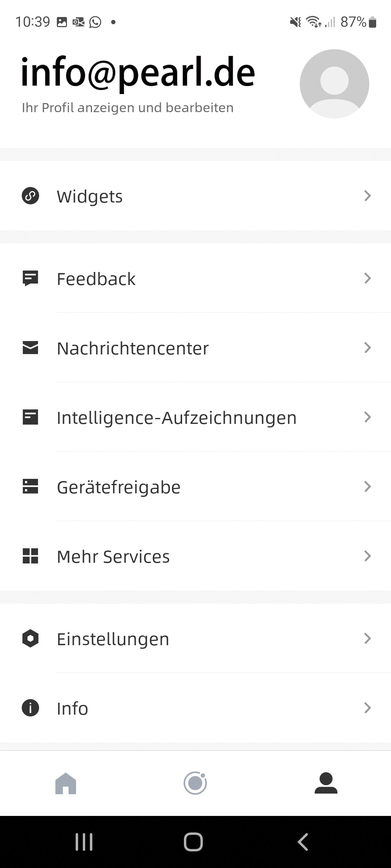Tap the Nachrichtencenter envelope icon
This screenshot has height=868, width=391.
(30, 348)
